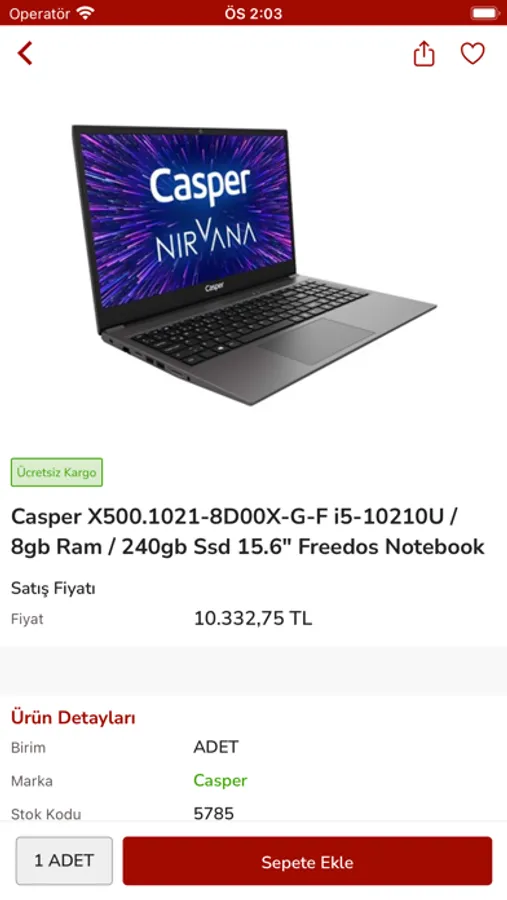Tap the Ürün Detayları section heading
This screenshot has height=900, width=507.
73,717
